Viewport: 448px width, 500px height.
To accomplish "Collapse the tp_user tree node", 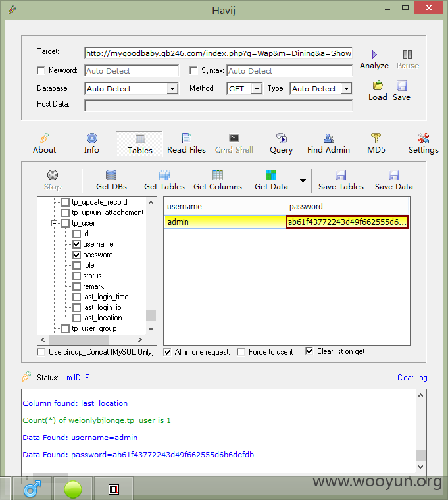I will (54, 223).
